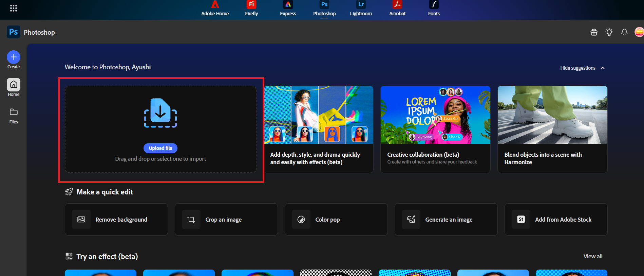Open the depth, style, and drama effects card

pos(319,129)
